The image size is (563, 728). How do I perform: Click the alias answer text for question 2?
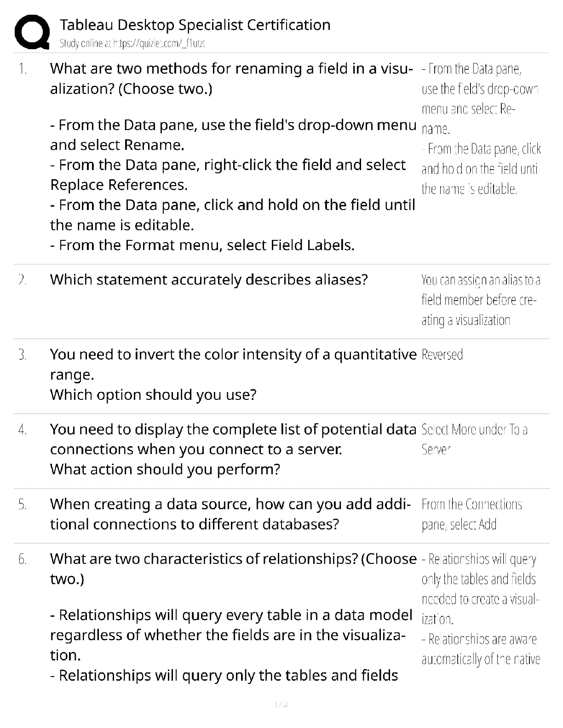tap(481, 300)
